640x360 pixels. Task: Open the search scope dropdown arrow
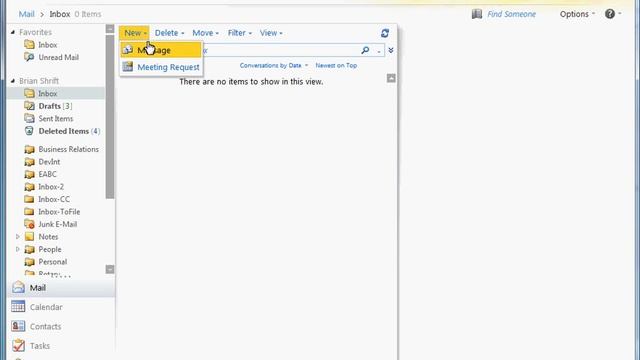379,51
